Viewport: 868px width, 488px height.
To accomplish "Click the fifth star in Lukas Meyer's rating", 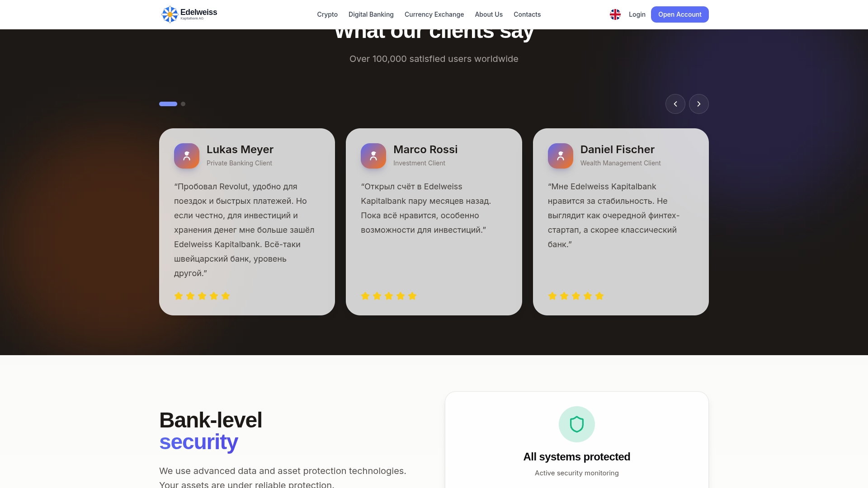I will pyautogui.click(x=226, y=296).
